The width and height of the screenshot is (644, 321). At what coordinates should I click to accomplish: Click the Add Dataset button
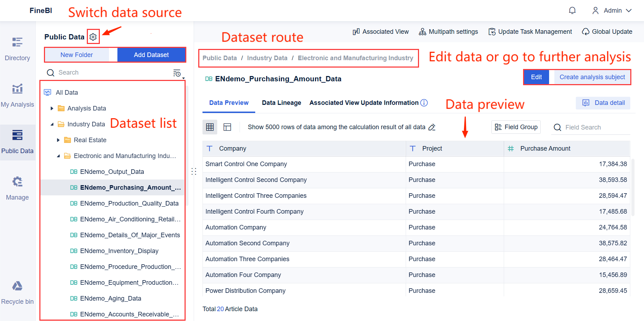point(151,55)
